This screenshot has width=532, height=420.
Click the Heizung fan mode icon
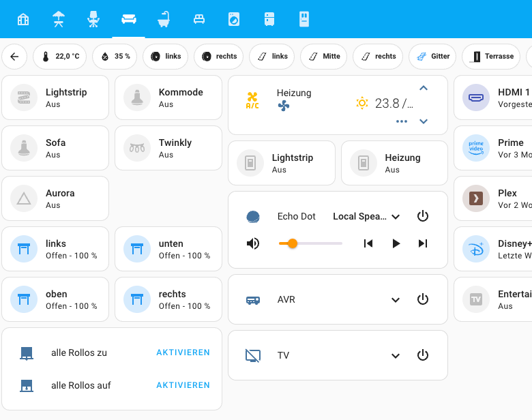point(284,106)
